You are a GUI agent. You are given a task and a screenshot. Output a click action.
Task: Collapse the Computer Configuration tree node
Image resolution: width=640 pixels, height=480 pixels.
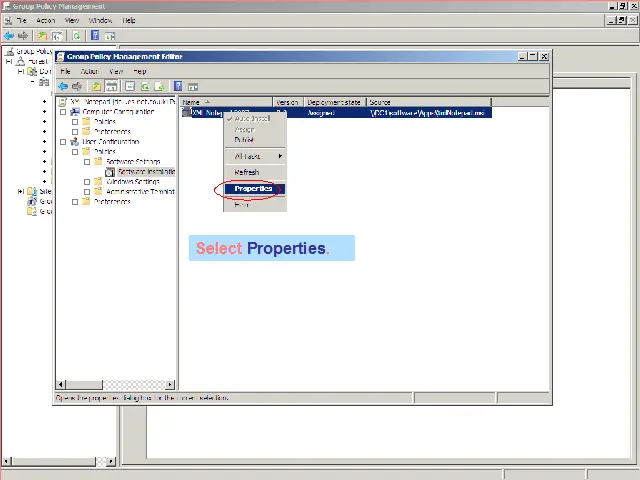[63, 112]
